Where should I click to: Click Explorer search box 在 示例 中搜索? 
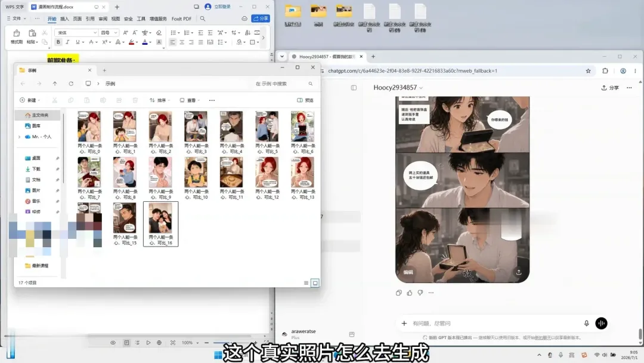[x=283, y=84]
